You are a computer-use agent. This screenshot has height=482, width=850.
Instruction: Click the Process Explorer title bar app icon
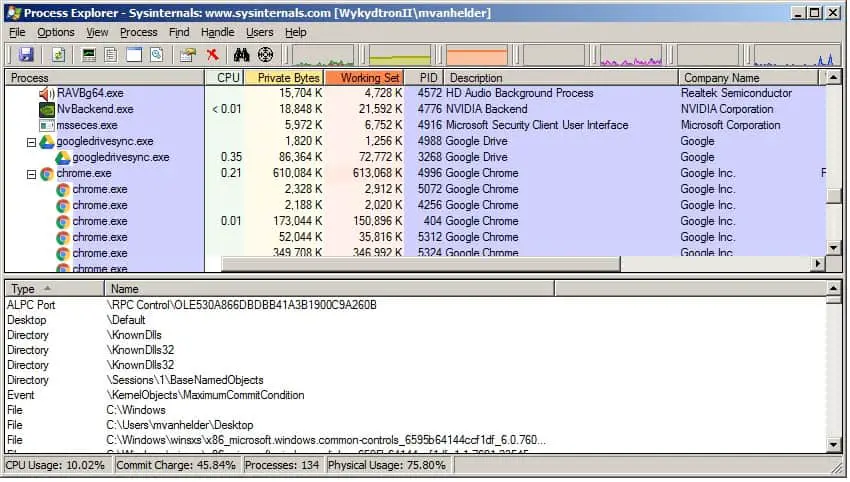coord(14,12)
